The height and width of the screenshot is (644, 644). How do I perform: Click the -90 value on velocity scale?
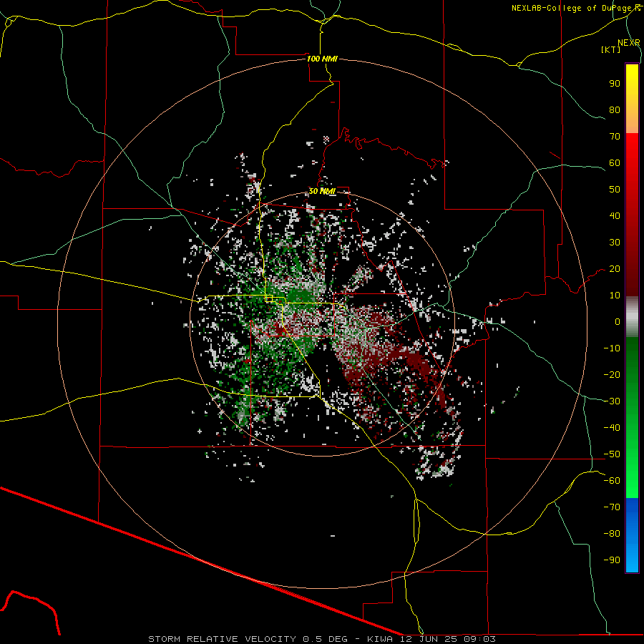pos(612,560)
